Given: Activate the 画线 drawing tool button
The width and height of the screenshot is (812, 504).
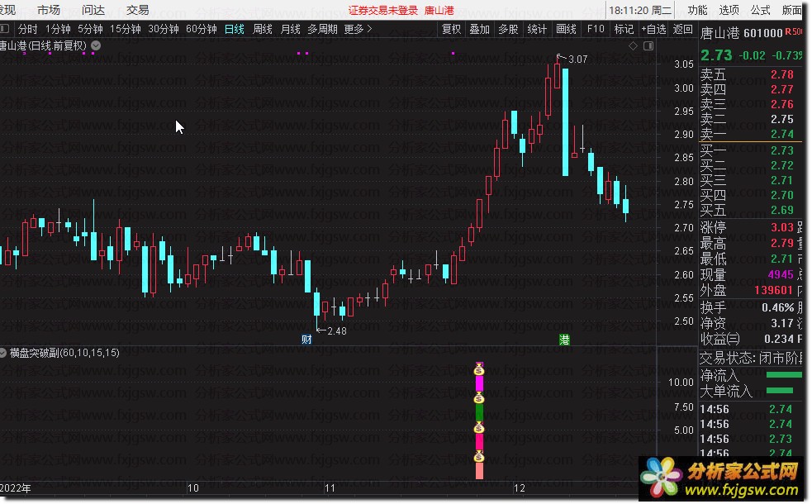Looking at the screenshot, I should tap(566, 29).
